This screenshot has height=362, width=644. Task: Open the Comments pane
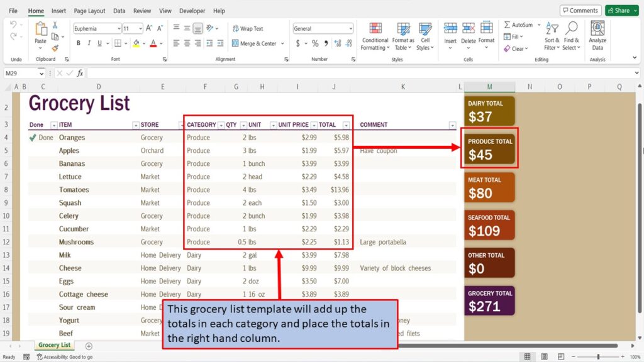tap(580, 10)
